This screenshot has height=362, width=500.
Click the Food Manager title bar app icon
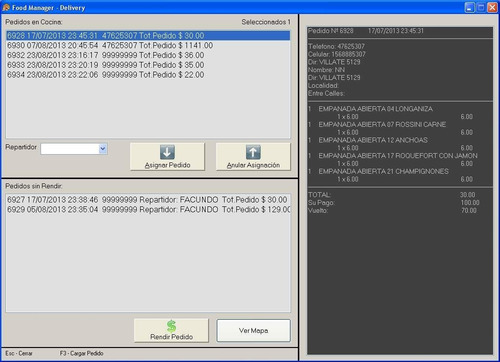[6, 7]
